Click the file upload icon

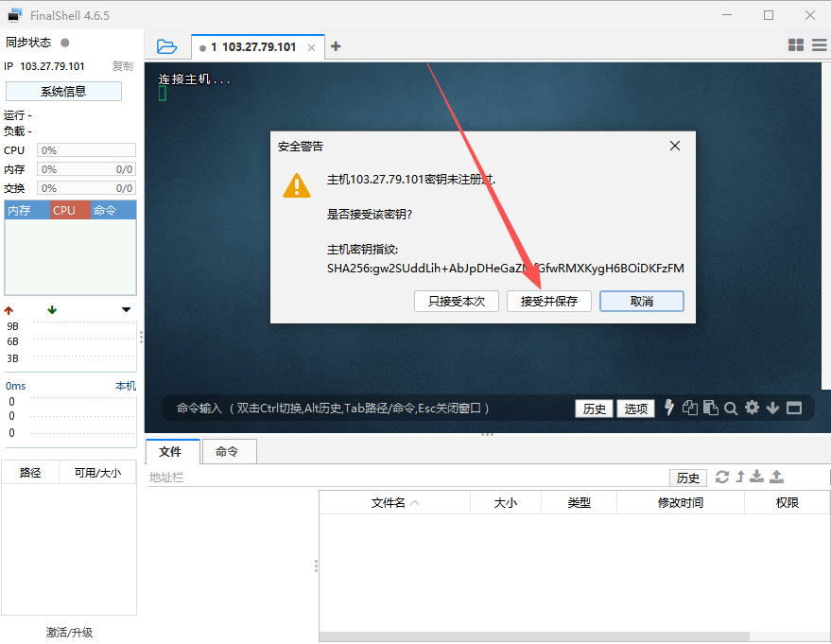(776, 477)
